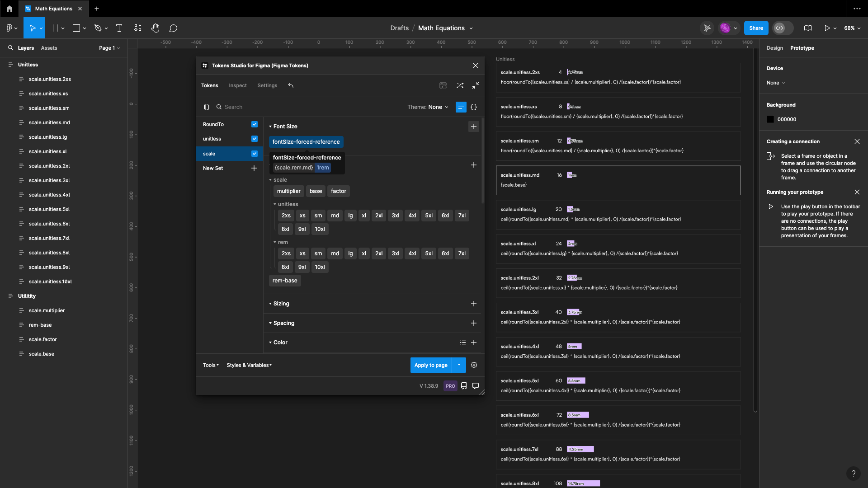Add a new Font Size token

click(474, 127)
